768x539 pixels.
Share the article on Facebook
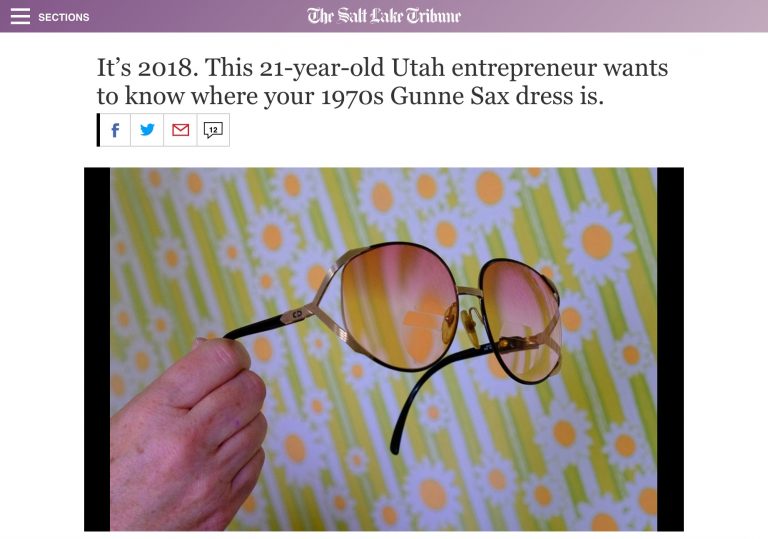pos(115,130)
